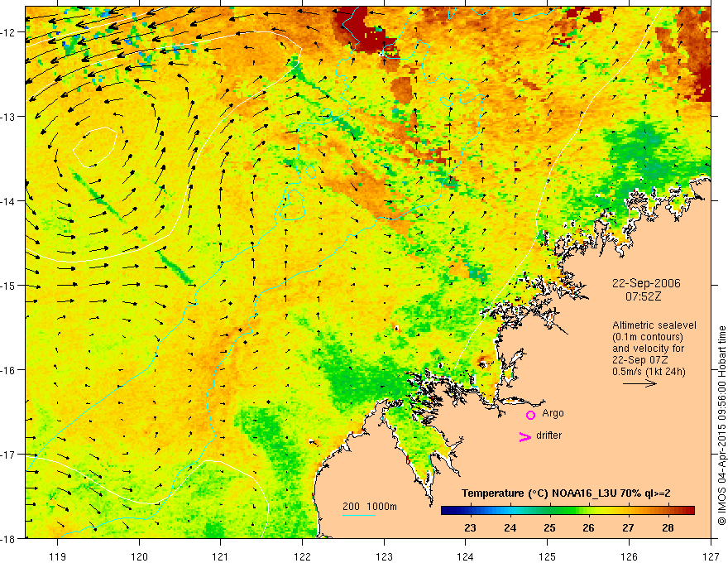Click the cyan 200 1000m isobath legend line

click(x=359, y=515)
